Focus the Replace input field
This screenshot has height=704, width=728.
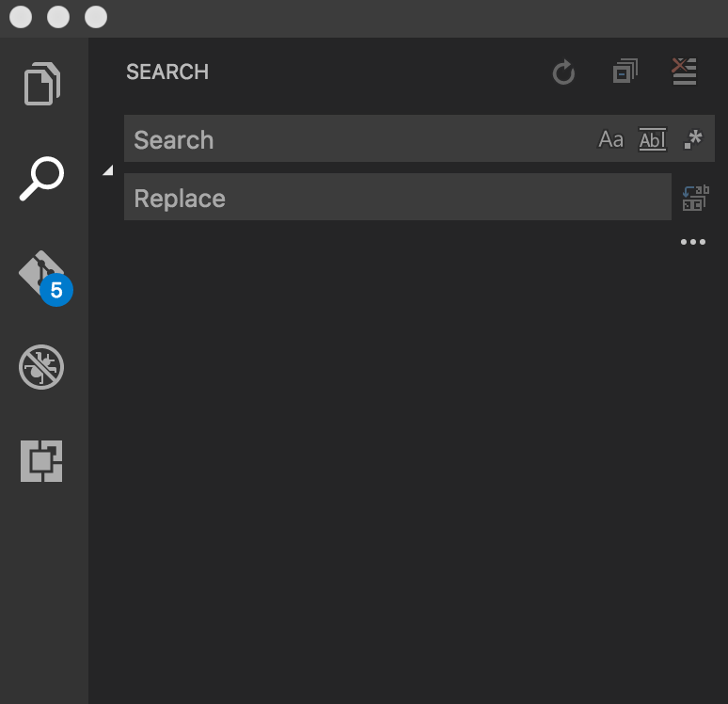[398, 197]
